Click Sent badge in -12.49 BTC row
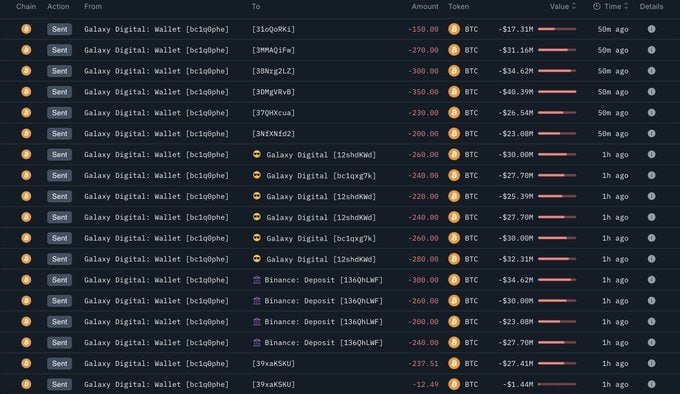680x394 pixels. (x=59, y=384)
